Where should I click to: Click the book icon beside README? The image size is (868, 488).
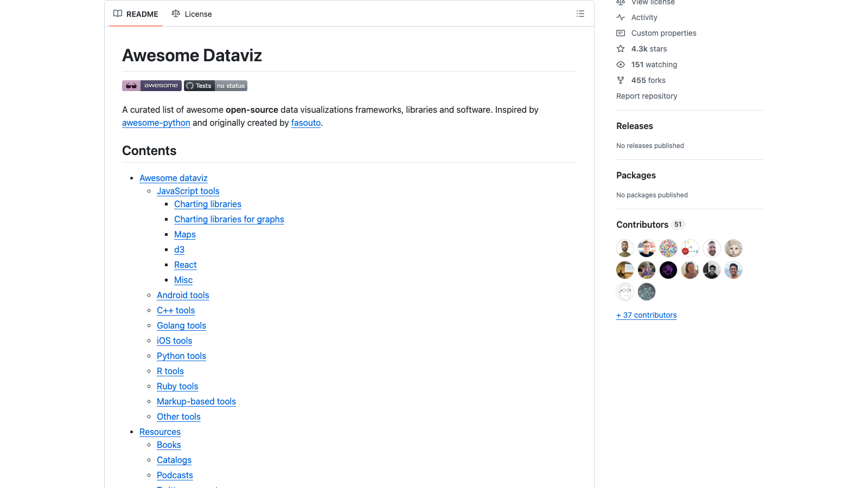click(x=117, y=14)
